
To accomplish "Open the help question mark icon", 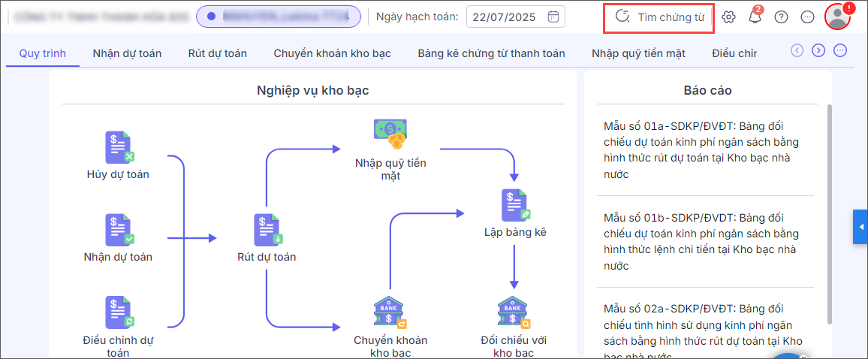I will (x=781, y=17).
